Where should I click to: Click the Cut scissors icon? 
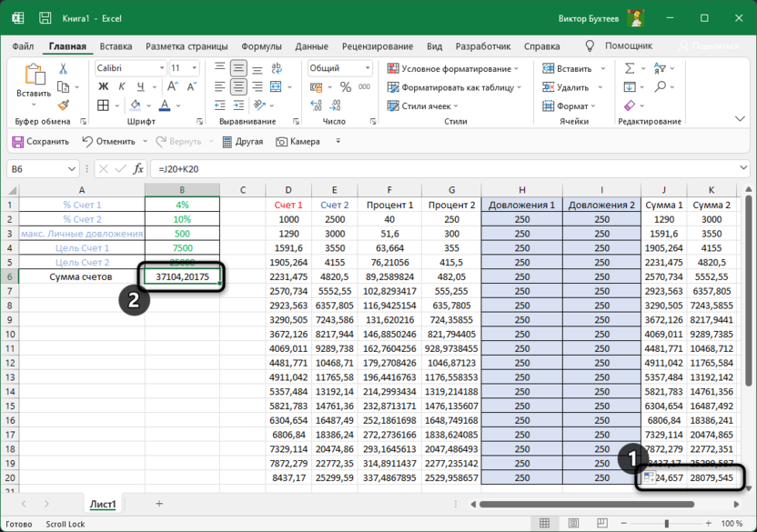64,68
